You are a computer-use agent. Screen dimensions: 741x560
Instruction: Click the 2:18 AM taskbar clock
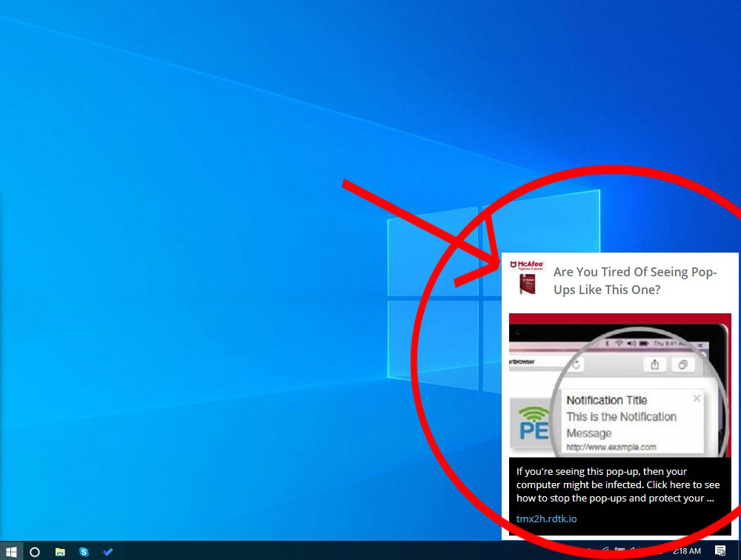[685, 552]
